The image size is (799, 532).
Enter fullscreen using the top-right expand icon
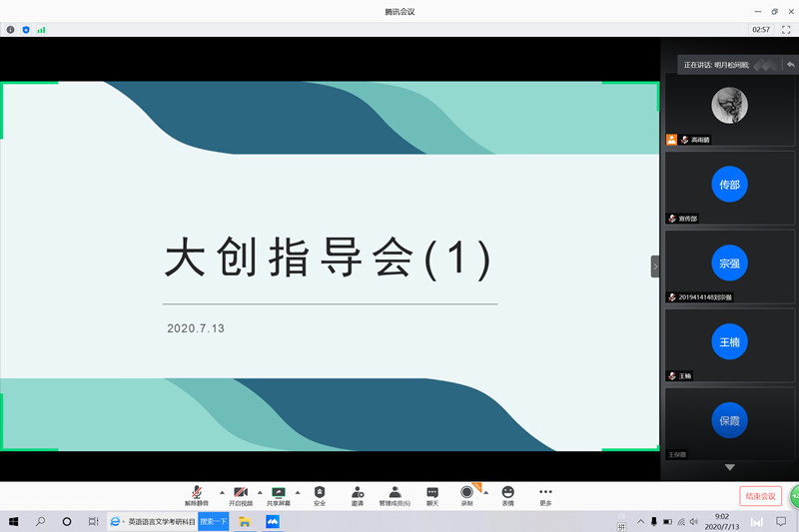click(786, 30)
